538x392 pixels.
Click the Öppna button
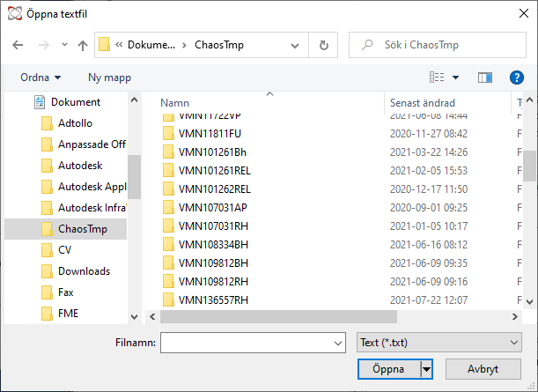389,369
